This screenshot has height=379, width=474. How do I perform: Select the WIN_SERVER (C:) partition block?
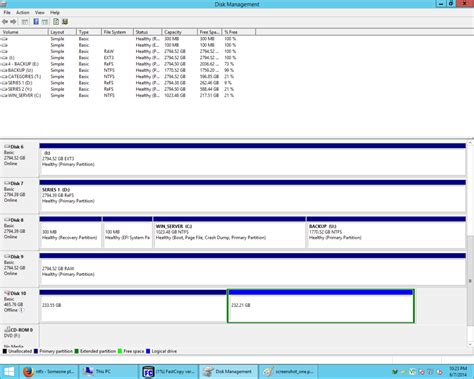pyautogui.click(x=229, y=232)
